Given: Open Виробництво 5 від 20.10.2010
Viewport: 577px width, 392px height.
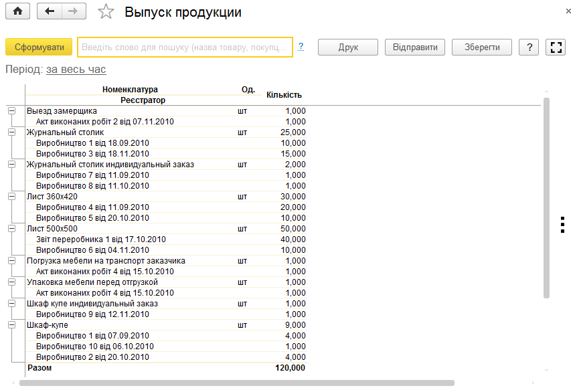Looking at the screenshot, I should 92,217.
